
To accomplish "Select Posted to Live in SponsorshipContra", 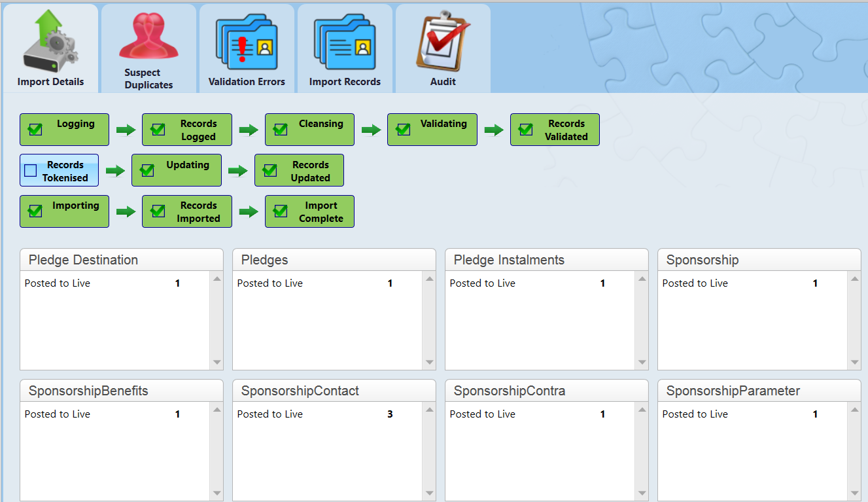I will click(483, 414).
